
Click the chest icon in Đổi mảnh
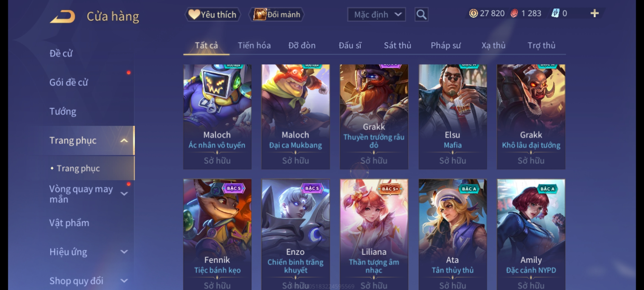[x=259, y=14]
